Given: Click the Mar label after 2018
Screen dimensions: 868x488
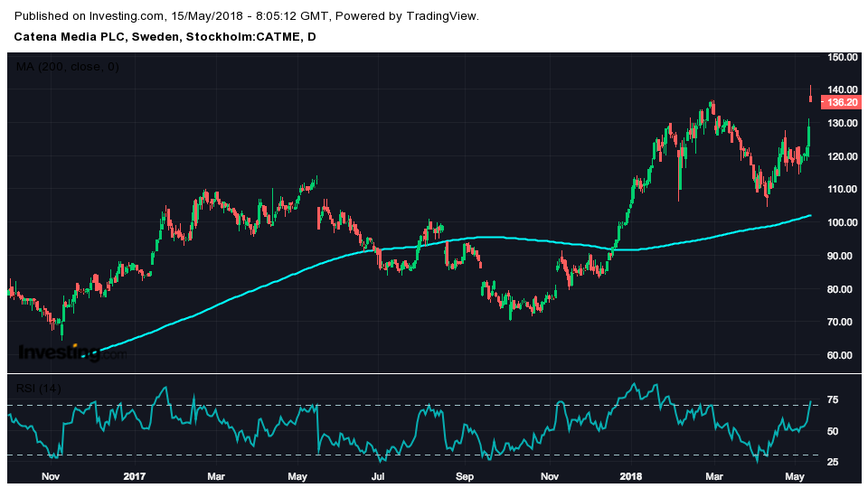Looking at the screenshot, I should coord(714,476).
